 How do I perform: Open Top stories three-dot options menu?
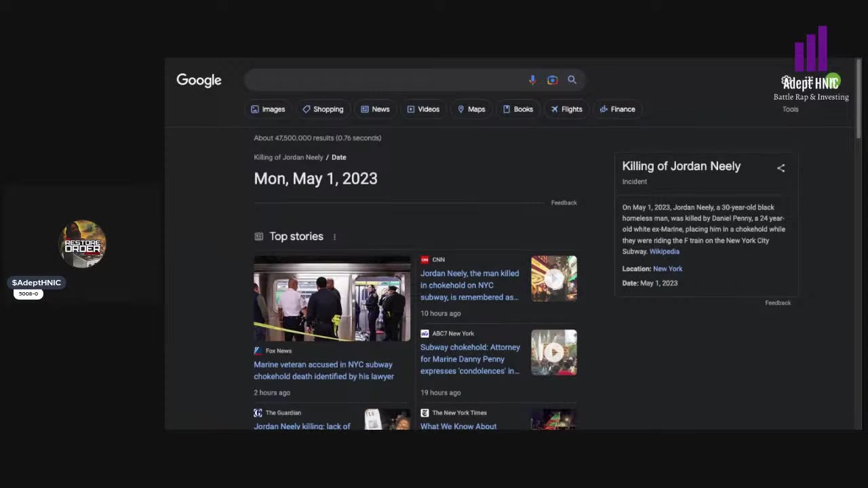pos(334,237)
